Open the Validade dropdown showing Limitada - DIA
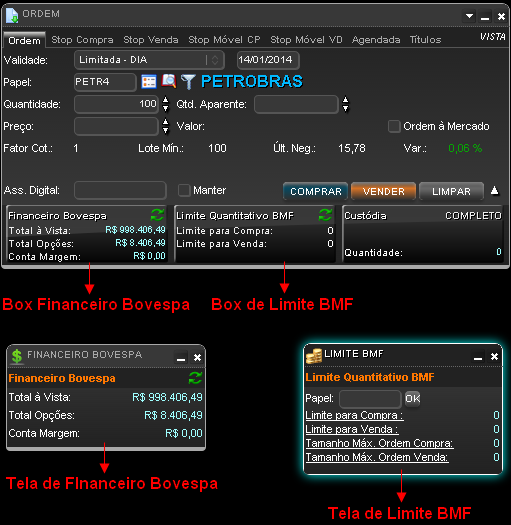 (x=149, y=60)
